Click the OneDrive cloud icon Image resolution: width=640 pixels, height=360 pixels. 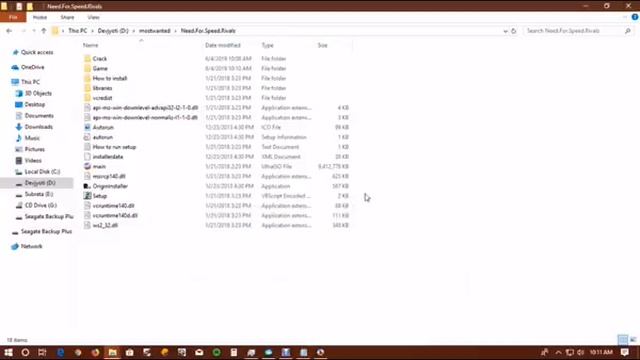click(x=15, y=67)
